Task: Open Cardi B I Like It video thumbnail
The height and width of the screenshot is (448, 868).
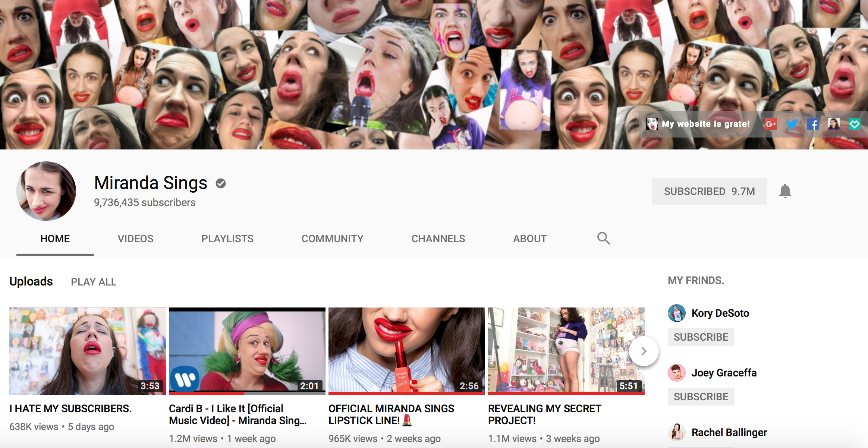Action: (x=247, y=351)
